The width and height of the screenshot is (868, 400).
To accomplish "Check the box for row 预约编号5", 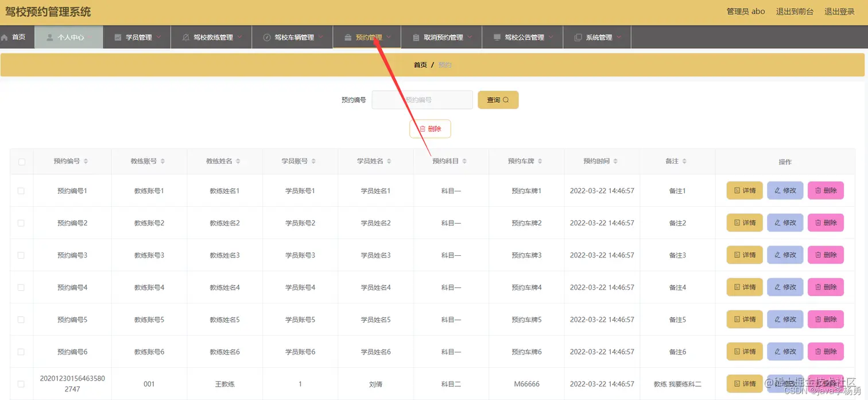I will [21, 320].
